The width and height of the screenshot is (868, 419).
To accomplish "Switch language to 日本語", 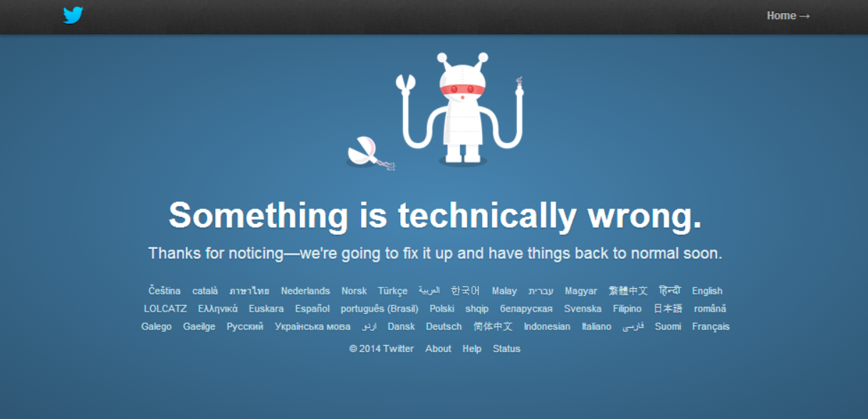I will point(668,309).
